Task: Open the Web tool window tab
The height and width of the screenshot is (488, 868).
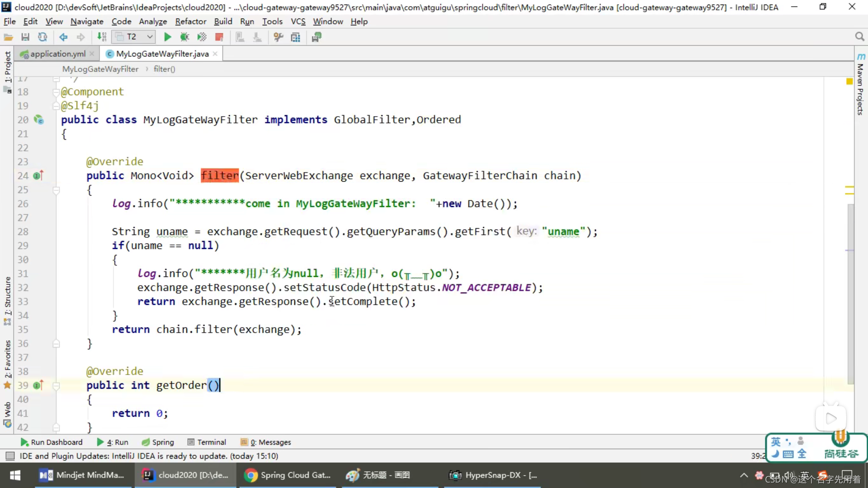Action: 7,414
